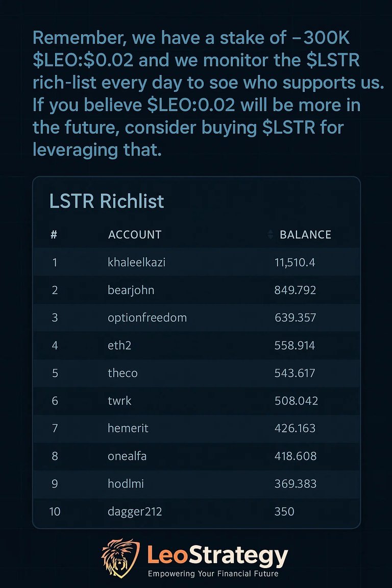
Task: Click the # rank column header
Action: tap(54, 235)
